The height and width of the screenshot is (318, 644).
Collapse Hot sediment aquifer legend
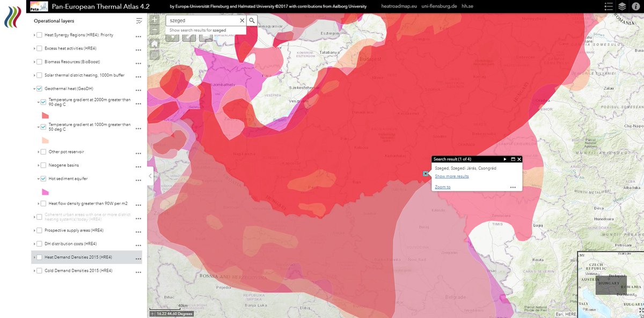click(39, 179)
